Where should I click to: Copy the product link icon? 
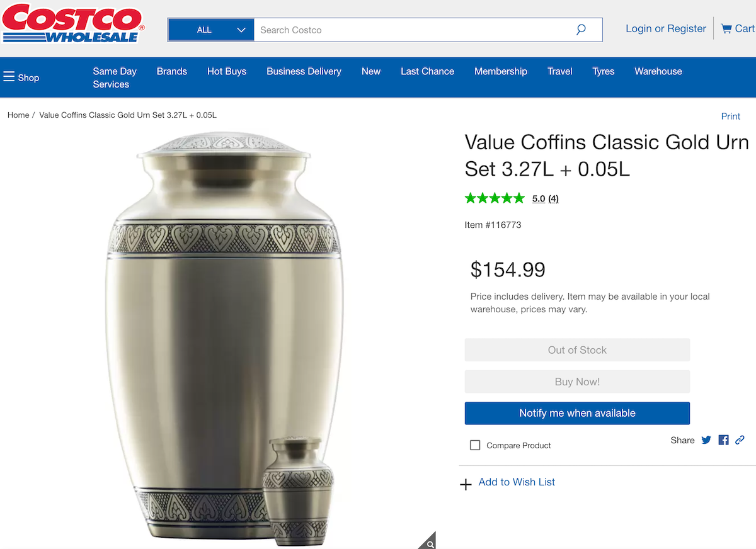tap(740, 440)
